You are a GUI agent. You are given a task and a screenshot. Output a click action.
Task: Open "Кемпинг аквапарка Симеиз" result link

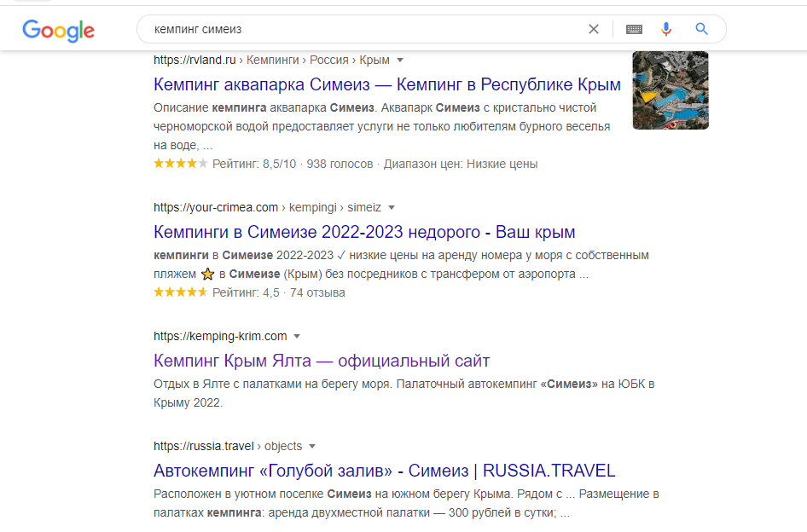coord(387,85)
